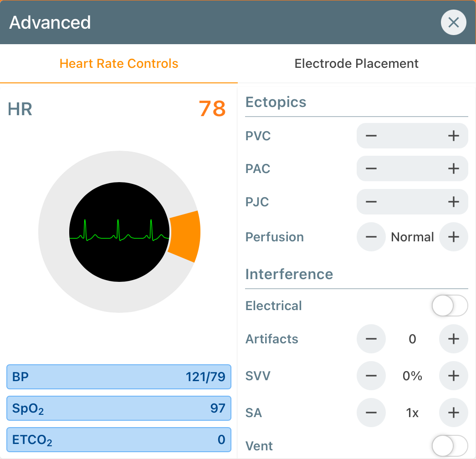The height and width of the screenshot is (459, 476).
Task: Increase the Artifacts level
Action: point(453,339)
